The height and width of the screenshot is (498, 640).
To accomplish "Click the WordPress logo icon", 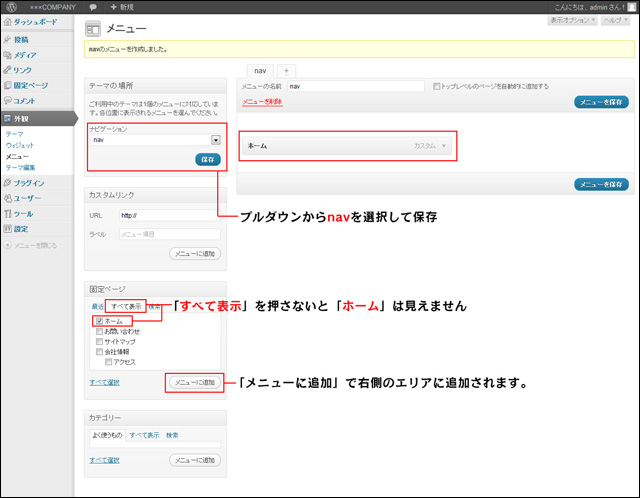I will point(12,7).
